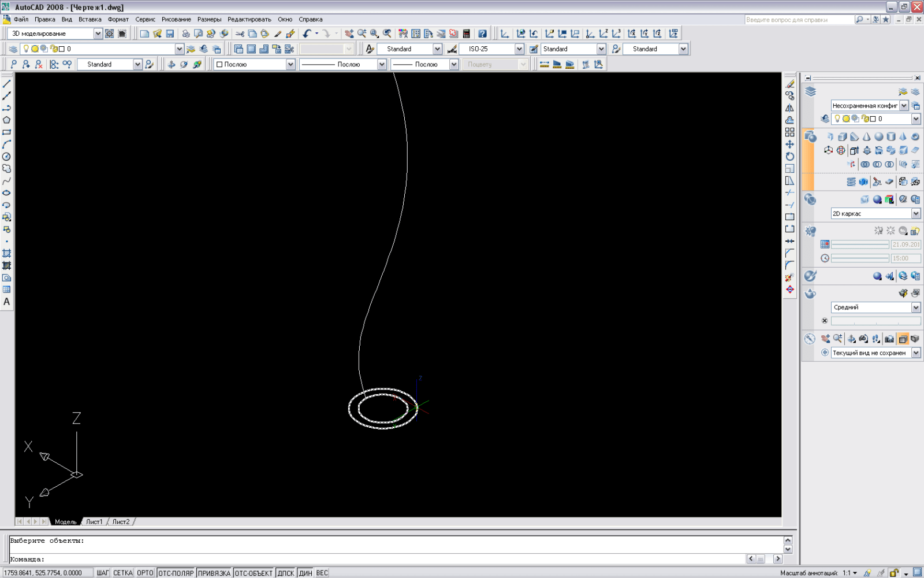Click the Mirror modify tool
The height and width of the screenshot is (578, 924).
coord(789,108)
